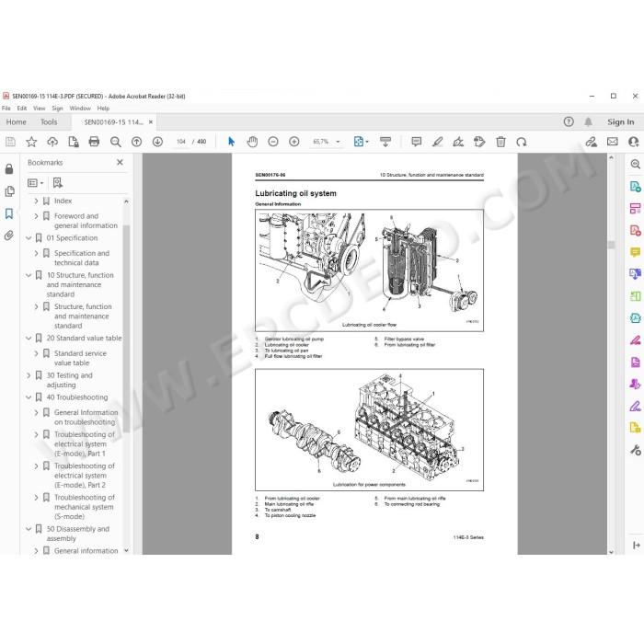Collapse 50 Disassembly and assembly group
This screenshot has height=644, width=644.
point(29,529)
